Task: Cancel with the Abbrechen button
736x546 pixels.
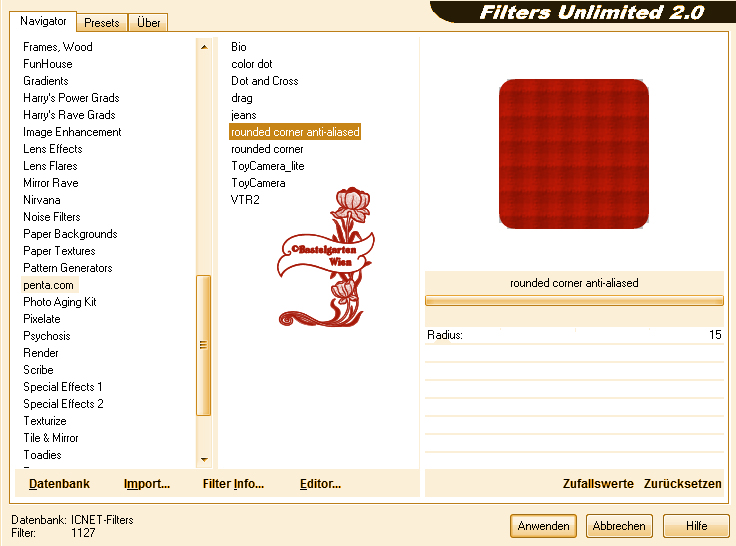Action: (x=619, y=526)
